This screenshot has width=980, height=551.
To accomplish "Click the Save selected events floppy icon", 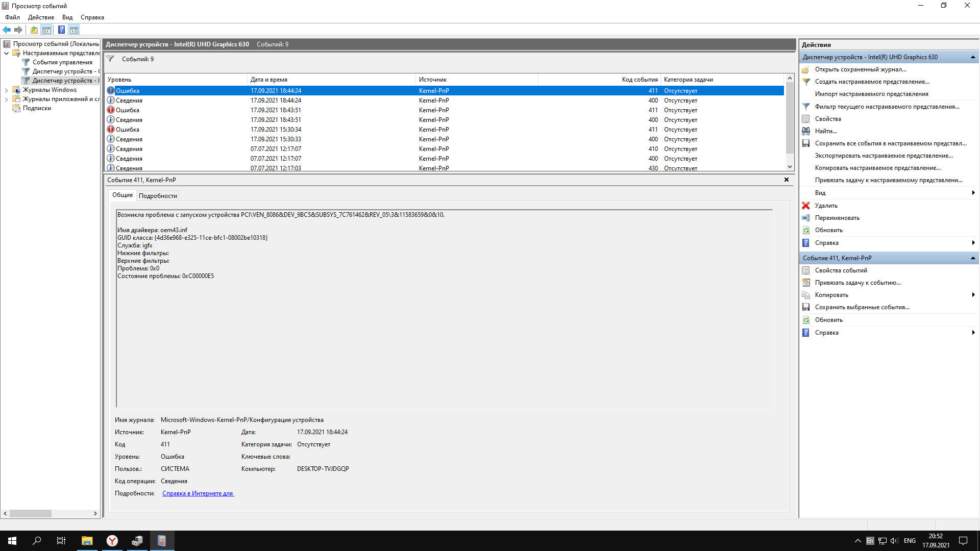I will click(806, 307).
